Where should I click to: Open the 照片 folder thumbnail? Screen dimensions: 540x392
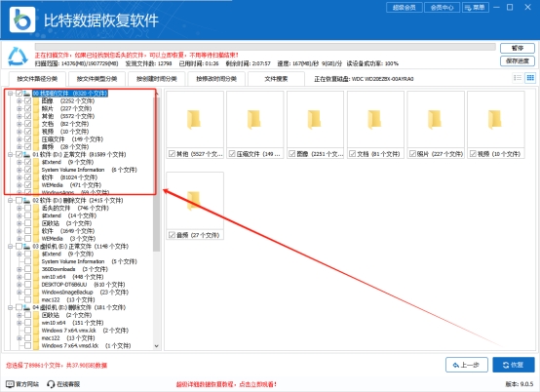(436, 120)
